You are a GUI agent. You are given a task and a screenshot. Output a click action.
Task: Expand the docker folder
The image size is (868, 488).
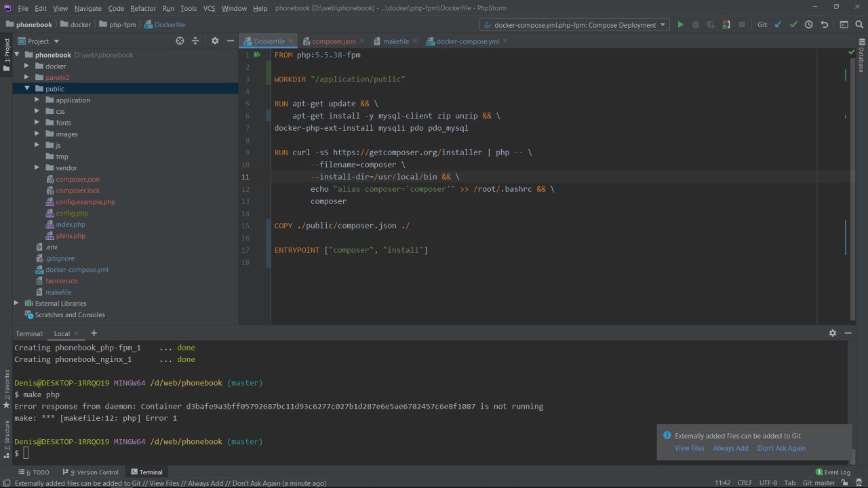click(26, 66)
